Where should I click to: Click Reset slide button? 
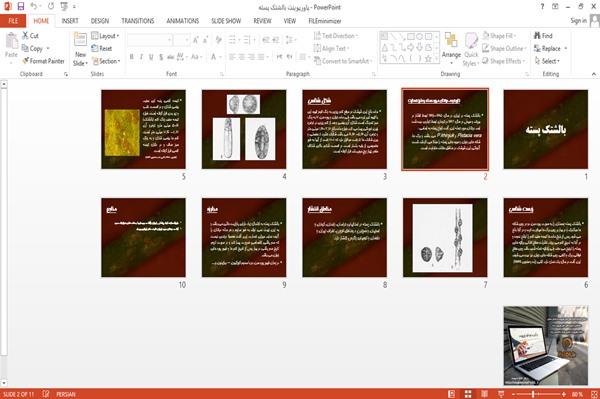point(102,48)
